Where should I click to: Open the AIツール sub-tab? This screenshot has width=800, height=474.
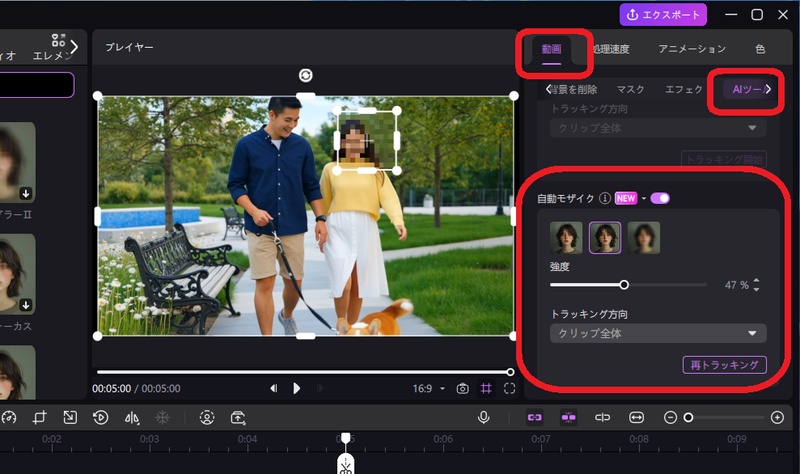(747, 89)
